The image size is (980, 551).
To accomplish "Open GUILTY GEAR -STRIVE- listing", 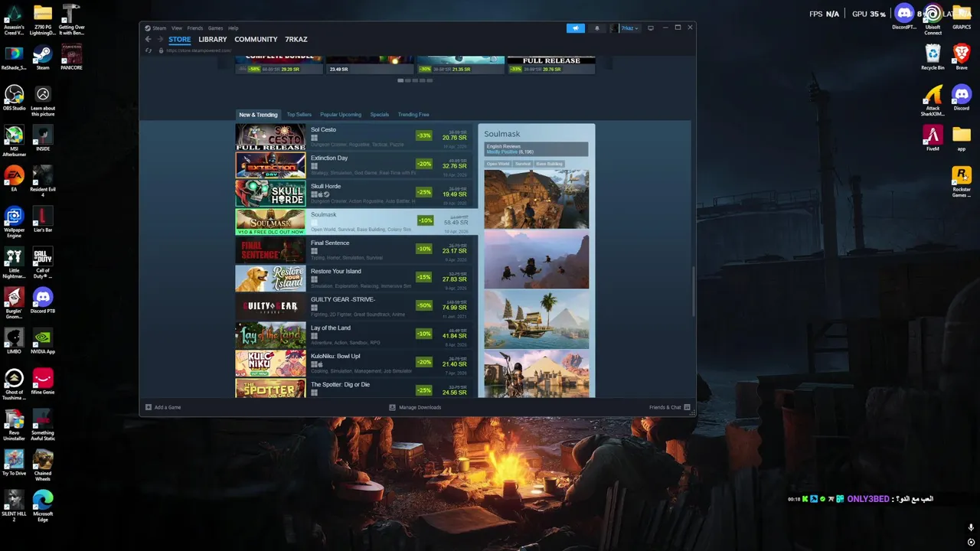I will [x=355, y=307].
